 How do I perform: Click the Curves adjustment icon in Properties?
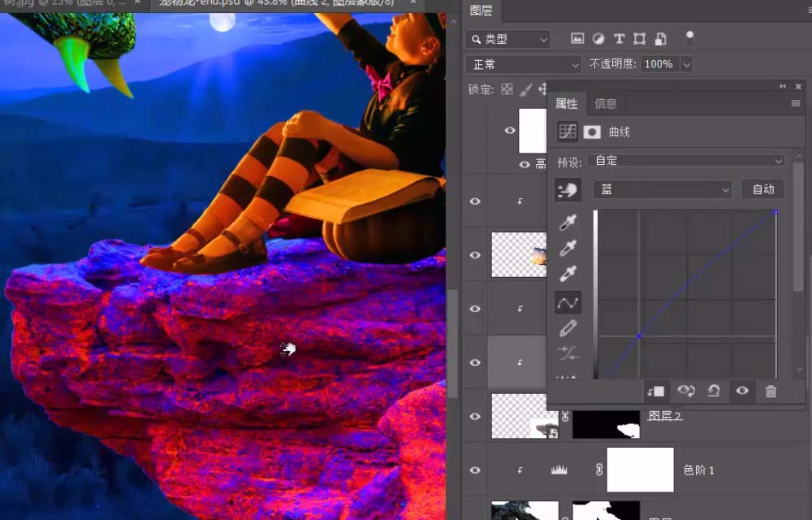click(x=568, y=132)
